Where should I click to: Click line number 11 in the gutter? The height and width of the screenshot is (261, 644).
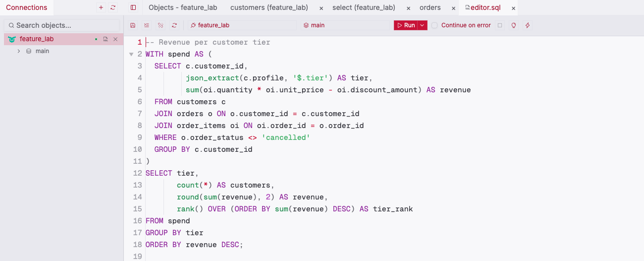coord(138,161)
